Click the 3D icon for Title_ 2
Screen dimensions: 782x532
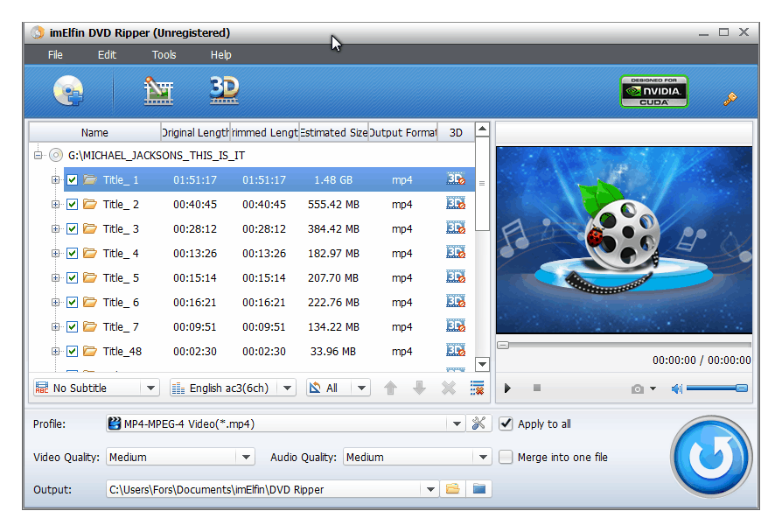(x=456, y=204)
